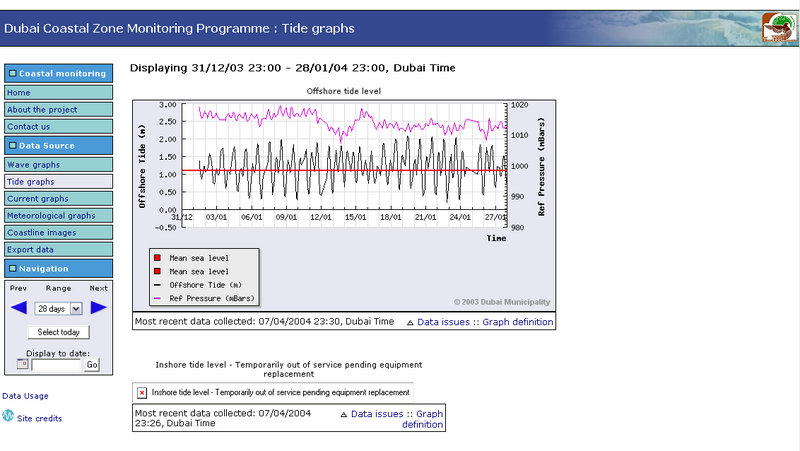Click broken image icon for Inshore tide level
800x451 pixels.
[142, 392]
